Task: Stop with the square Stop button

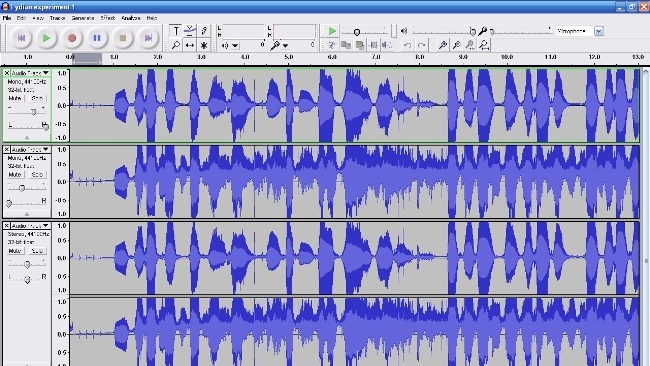Action: point(123,38)
